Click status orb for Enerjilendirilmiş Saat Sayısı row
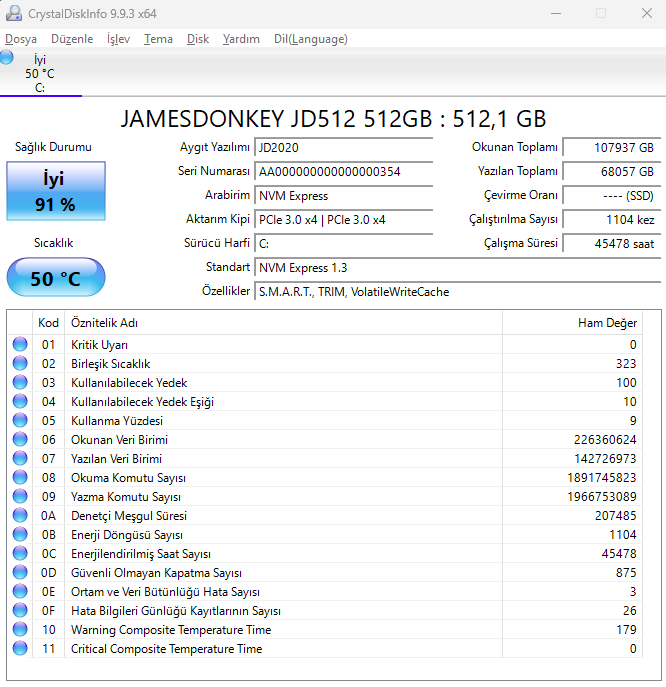This screenshot has height=687, width=666. pyautogui.click(x=20, y=553)
